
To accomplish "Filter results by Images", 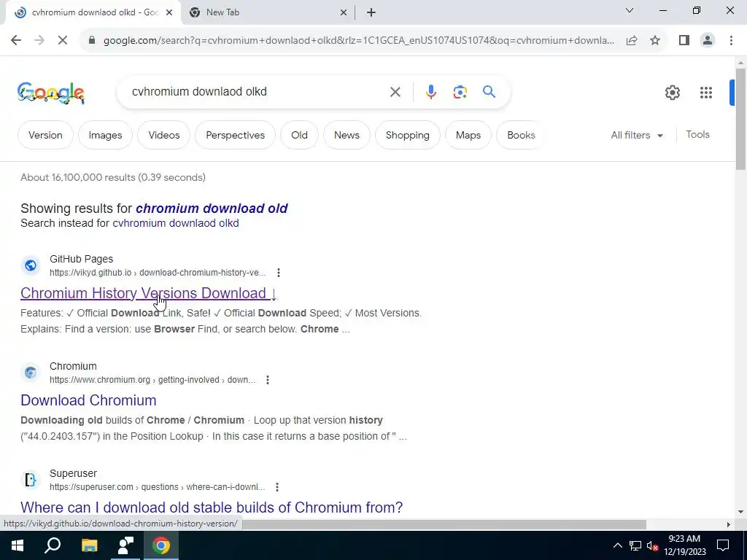I will (105, 135).
